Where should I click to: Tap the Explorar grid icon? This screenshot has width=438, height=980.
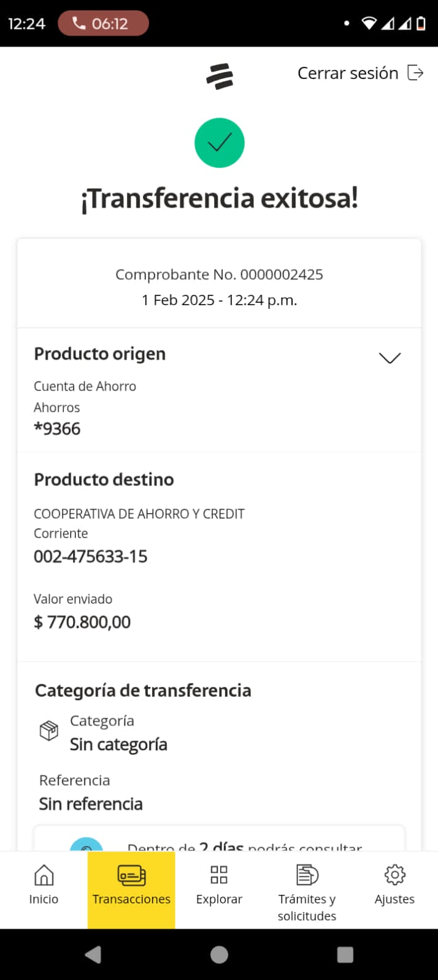pyautogui.click(x=219, y=875)
